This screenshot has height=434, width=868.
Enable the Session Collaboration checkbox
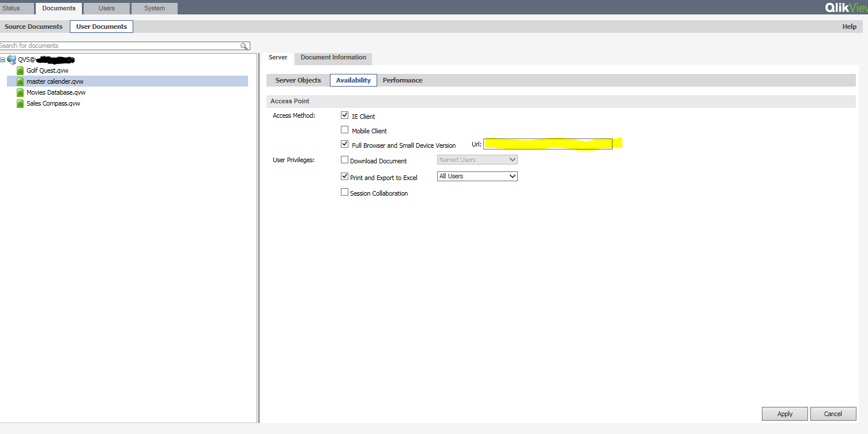coord(345,192)
